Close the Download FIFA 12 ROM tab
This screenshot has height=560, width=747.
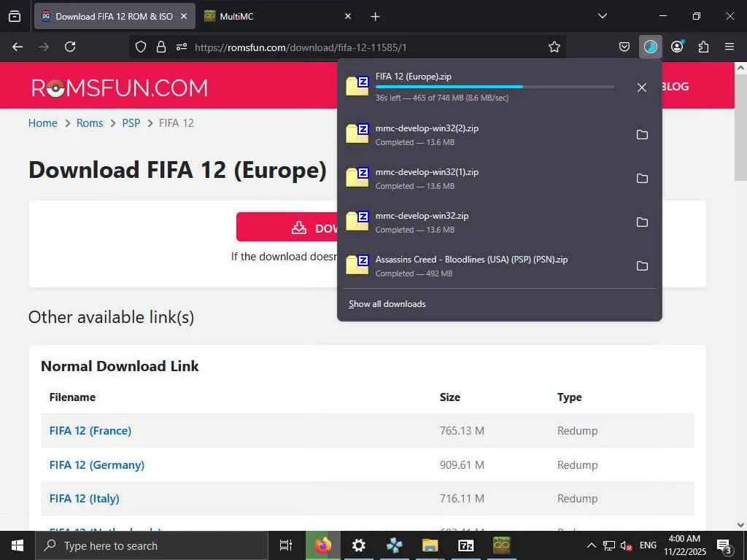(x=184, y=16)
